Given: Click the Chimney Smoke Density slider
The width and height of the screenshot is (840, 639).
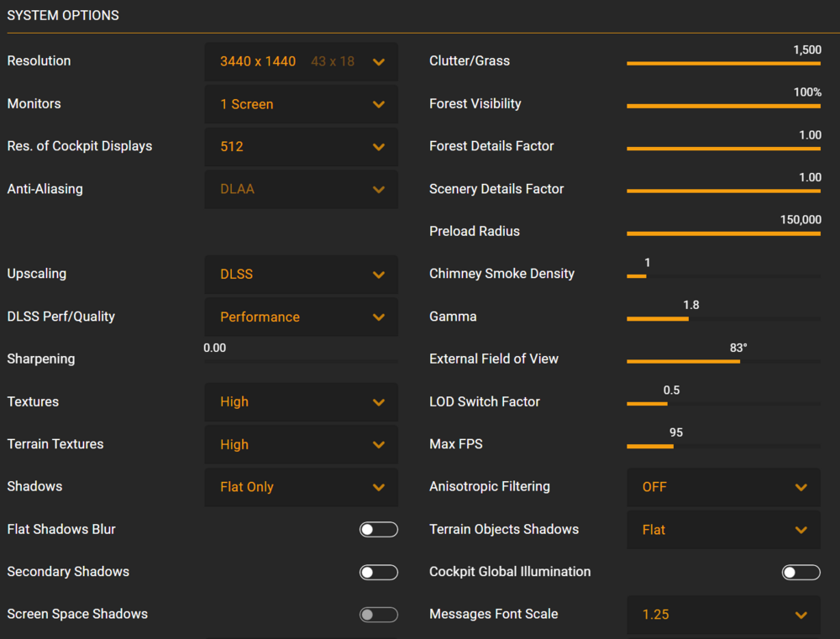Looking at the screenshot, I should coord(723,276).
